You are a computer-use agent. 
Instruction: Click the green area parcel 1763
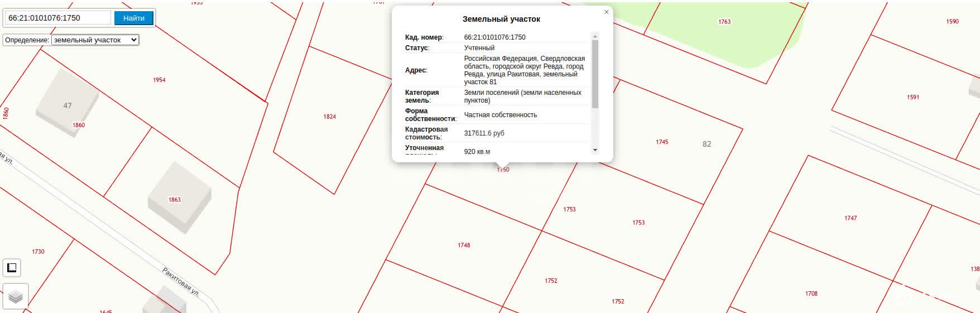(724, 22)
